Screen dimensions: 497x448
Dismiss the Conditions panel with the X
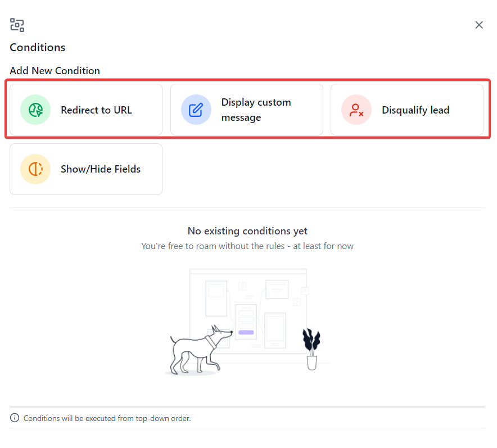pos(479,25)
